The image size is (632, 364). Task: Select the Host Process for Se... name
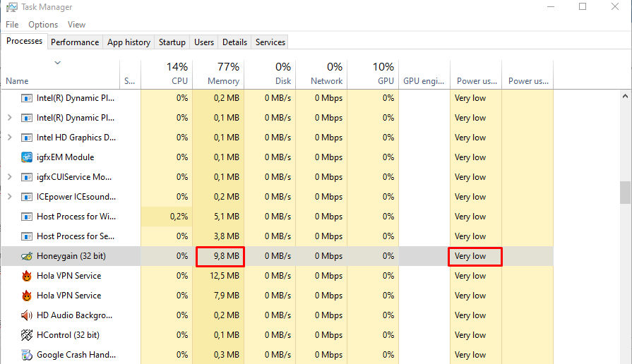coord(76,236)
